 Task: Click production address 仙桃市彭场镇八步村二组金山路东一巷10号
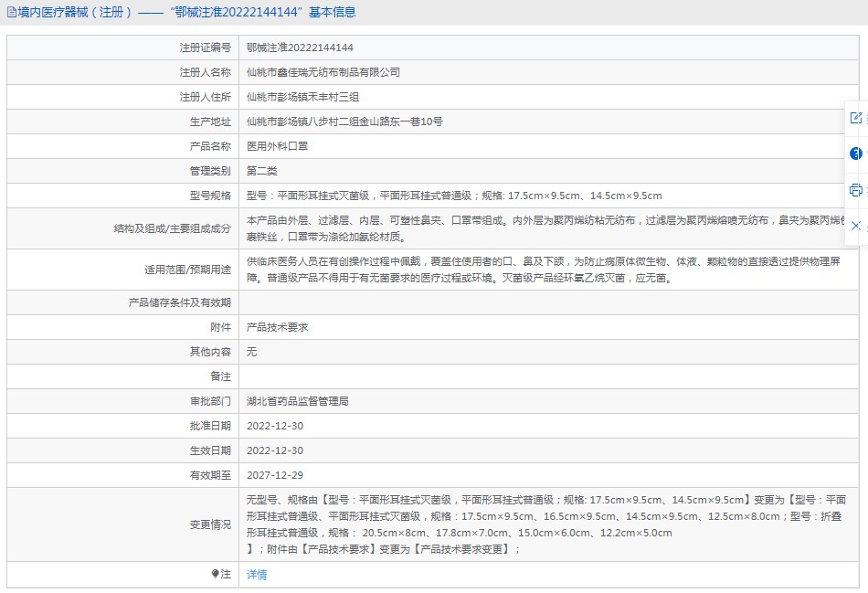344,122
